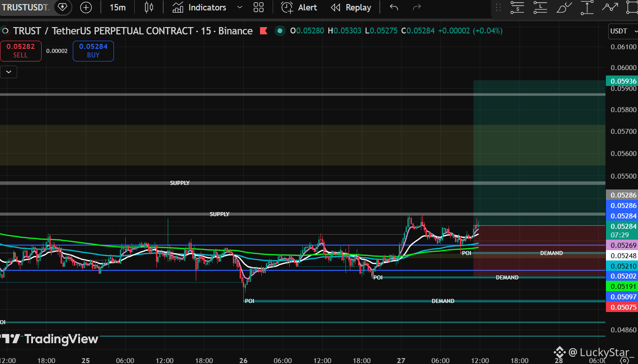Open the candlestick chart type selector
This screenshot has width=638, height=364.
pyautogui.click(x=149, y=7)
